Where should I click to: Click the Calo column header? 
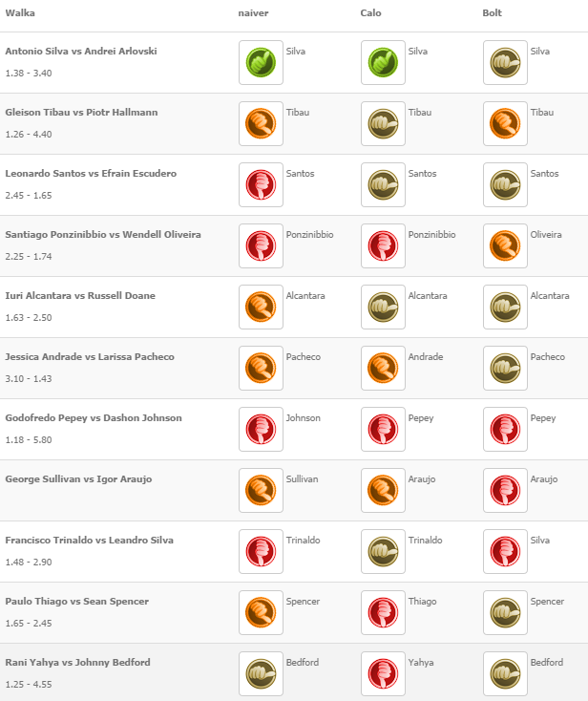tap(370, 13)
